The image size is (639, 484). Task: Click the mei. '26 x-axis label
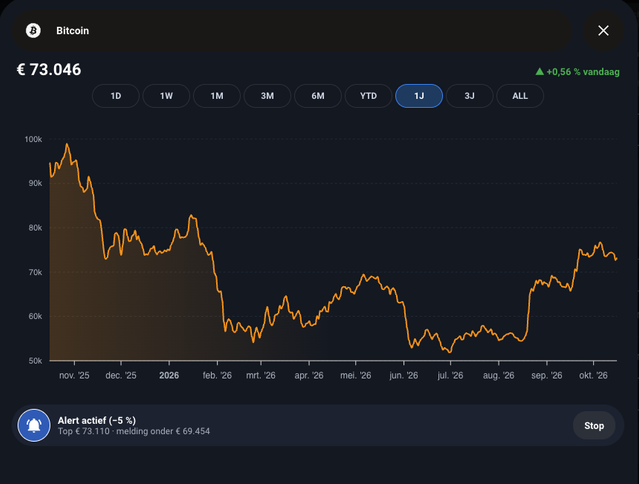356,375
